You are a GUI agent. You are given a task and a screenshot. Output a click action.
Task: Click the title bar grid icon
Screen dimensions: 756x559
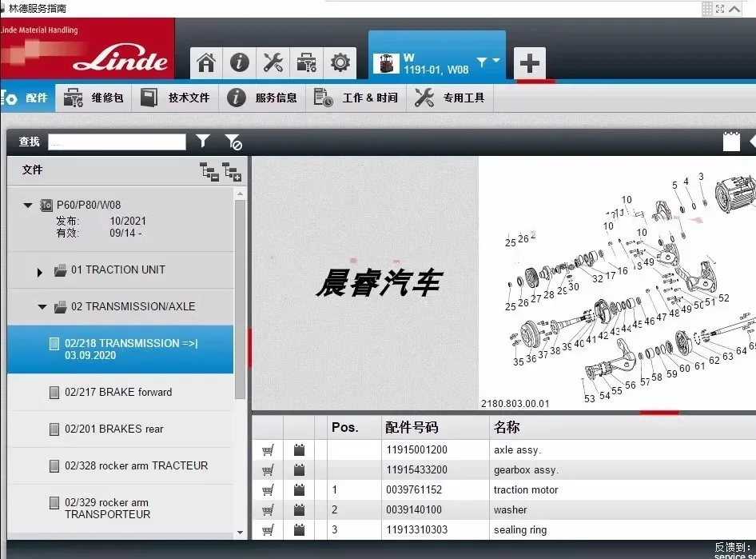click(706, 9)
